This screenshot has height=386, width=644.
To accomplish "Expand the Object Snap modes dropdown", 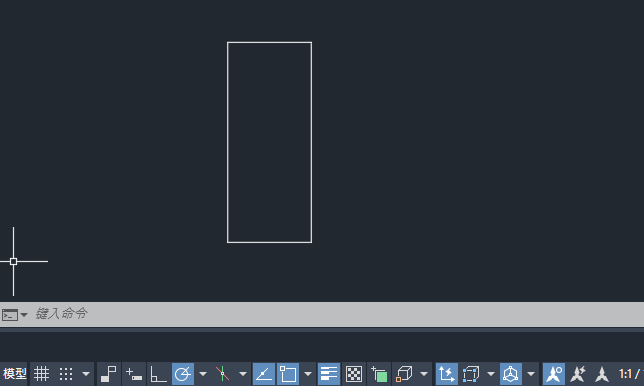I will [308, 374].
